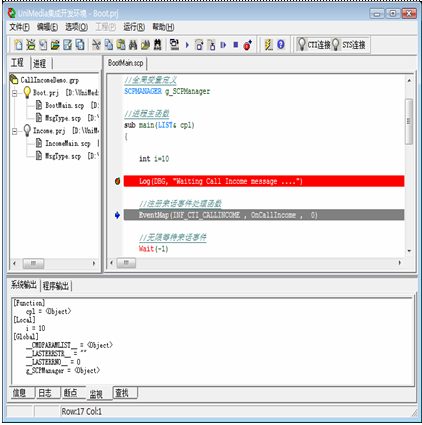Viewport: 422px width, 425px height.
Task: Click the code editor vertical scrollbar thumb
Action: [409, 122]
